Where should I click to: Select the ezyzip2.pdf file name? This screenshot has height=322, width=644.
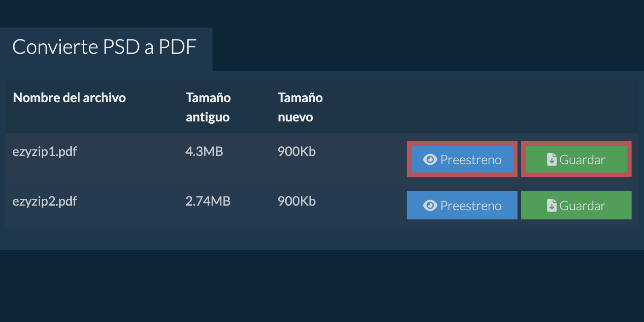45,201
